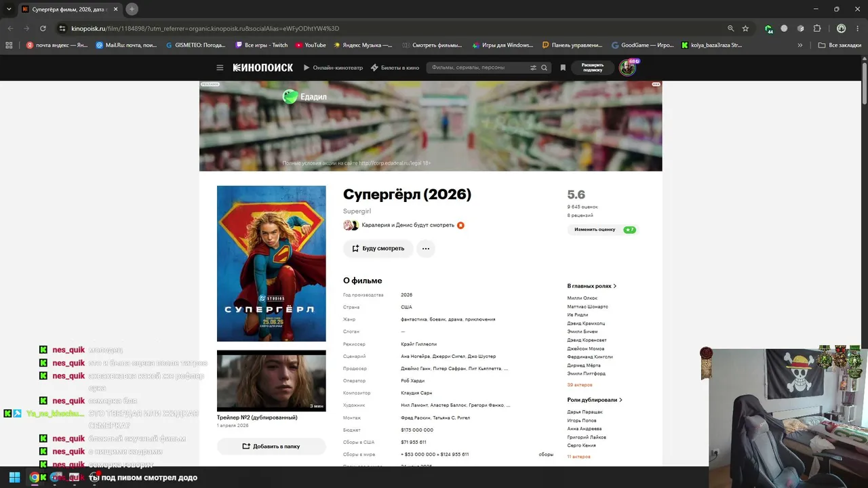868x488 pixels.
Task: Open actor Милли Олкок link
Action: pos(583,298)
